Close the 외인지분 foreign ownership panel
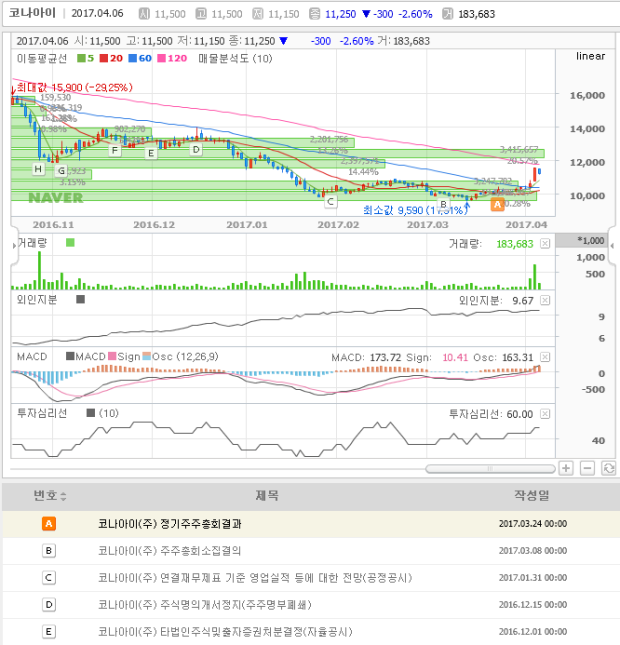This screenshot has height=645, width=620. [545, 300]
